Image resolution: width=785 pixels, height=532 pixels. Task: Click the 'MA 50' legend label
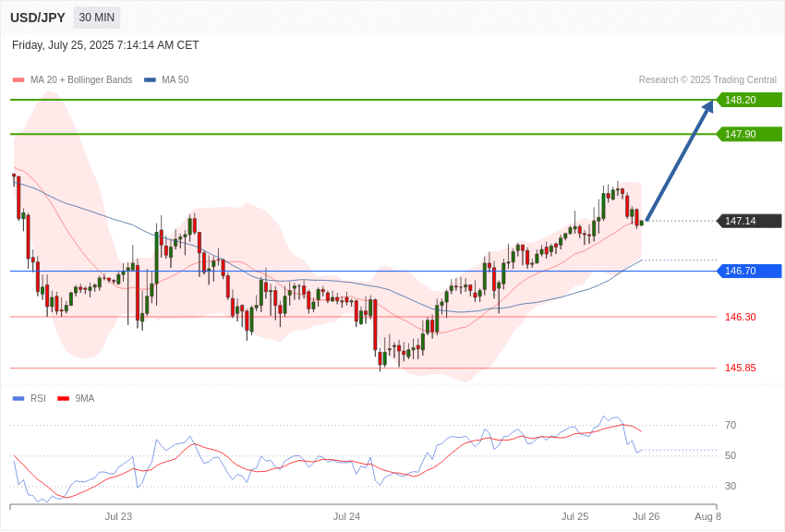(175, 80)
